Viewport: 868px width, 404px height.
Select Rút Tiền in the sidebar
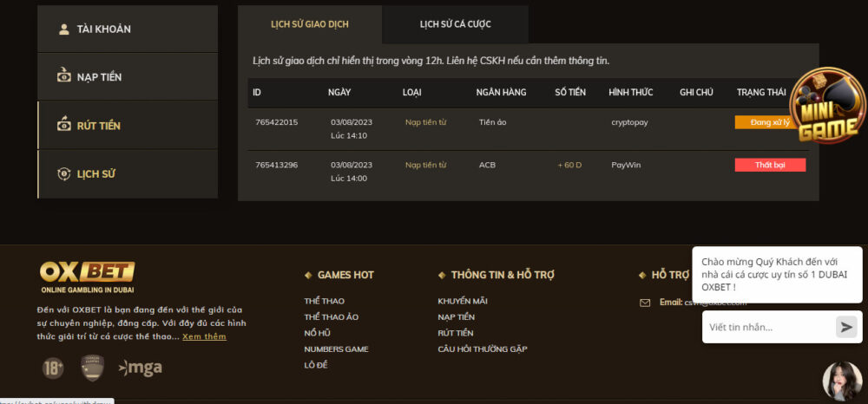[x=128, y=126]
